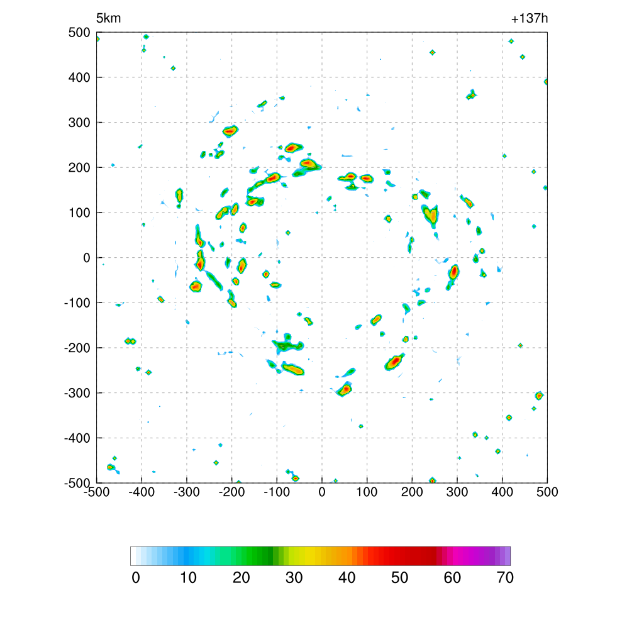Click the "5km" title label
The width and height of the screenshot is (644, 644).
(108, 18)
